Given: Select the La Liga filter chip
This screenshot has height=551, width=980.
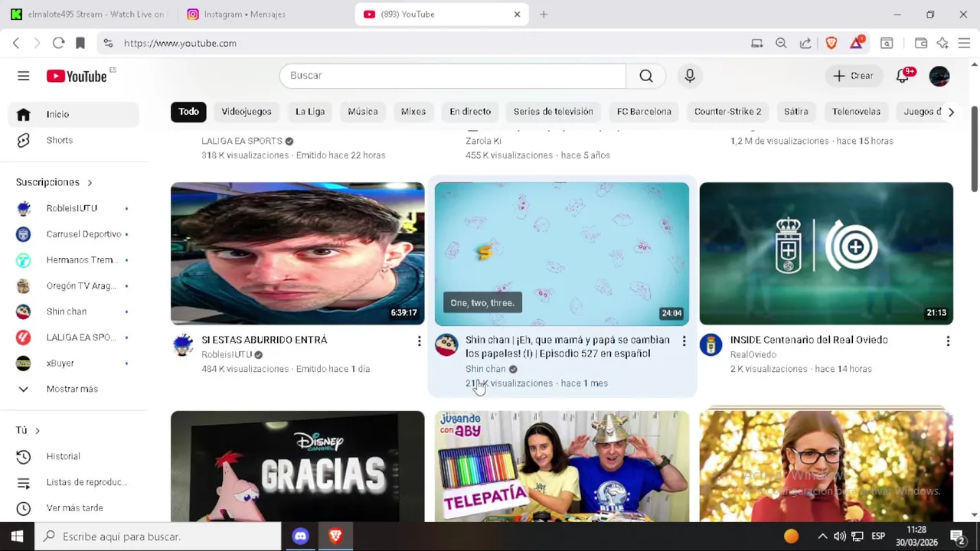Looking at the screenshot, I should [310, 112].
